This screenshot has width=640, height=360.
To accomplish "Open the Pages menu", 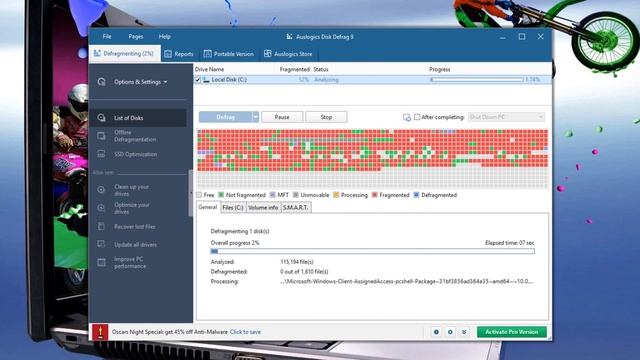I will [x=136, y=36].
